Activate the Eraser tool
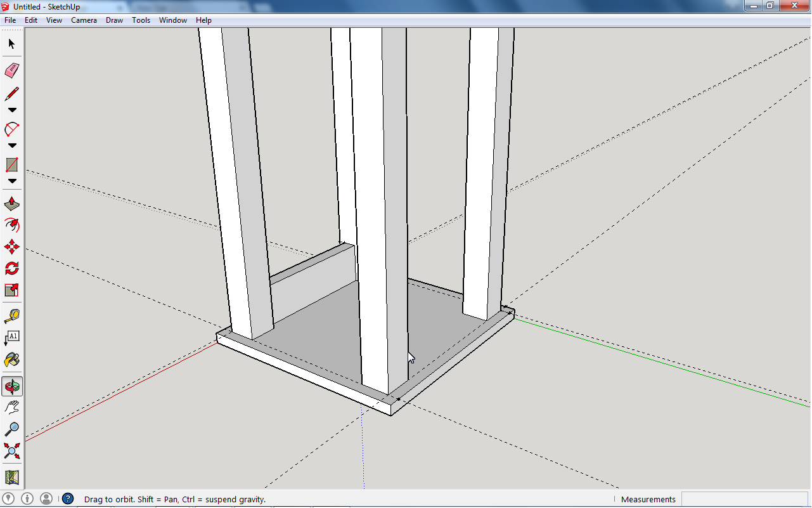Screen dimensions: 812x508 point(11,70)
